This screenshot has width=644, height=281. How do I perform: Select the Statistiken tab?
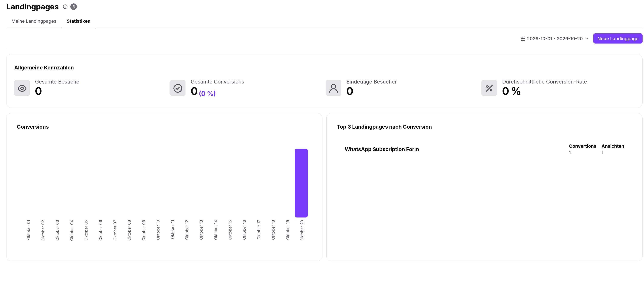pos(78,21)
